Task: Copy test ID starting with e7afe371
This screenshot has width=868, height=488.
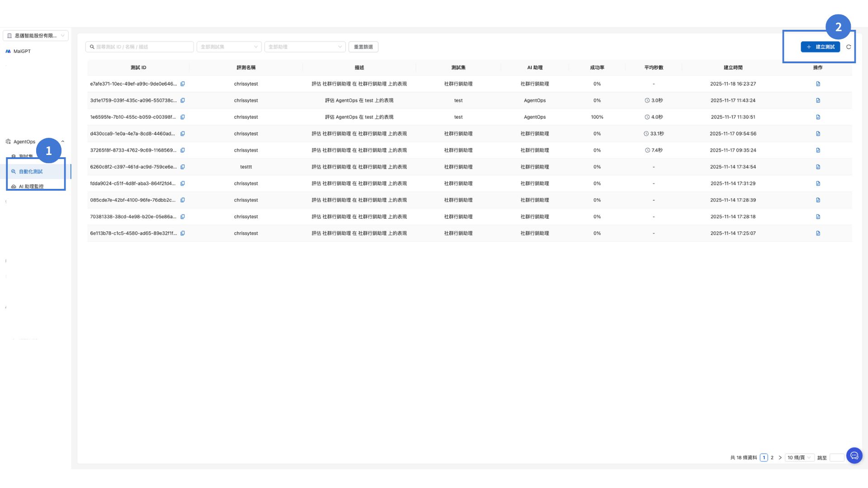Action: pyautogui.click(x=183, y=84)
